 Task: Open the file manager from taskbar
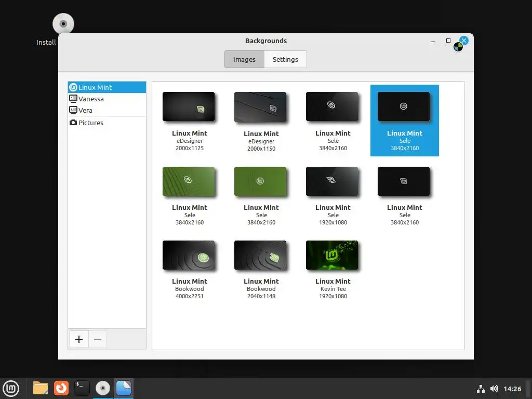click(41, 388)
